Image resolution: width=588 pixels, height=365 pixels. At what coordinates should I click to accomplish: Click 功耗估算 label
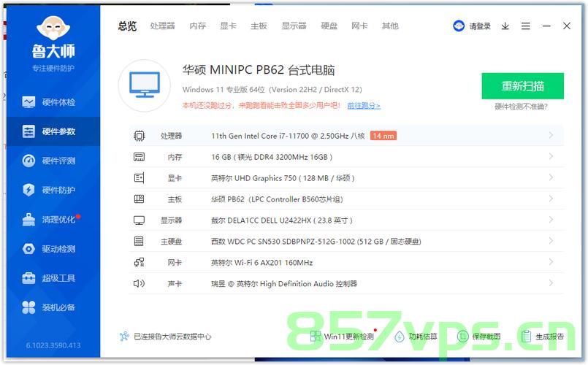point(423,336)
